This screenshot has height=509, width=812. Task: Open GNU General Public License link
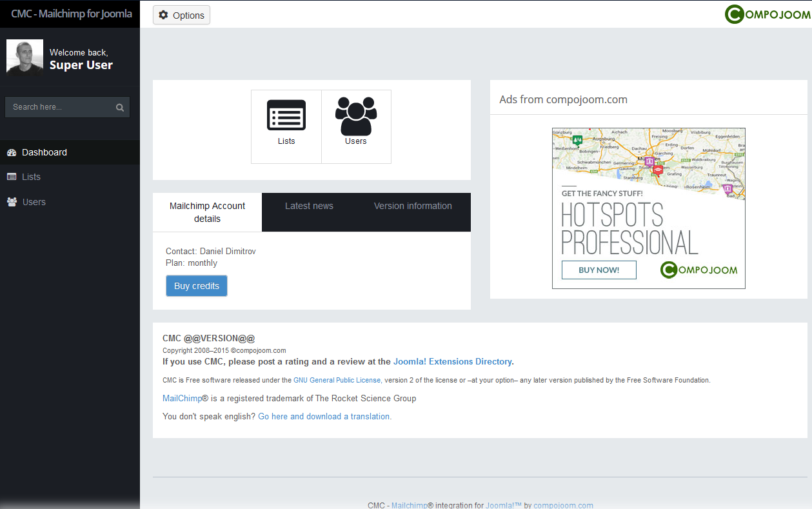pos(337,380)
